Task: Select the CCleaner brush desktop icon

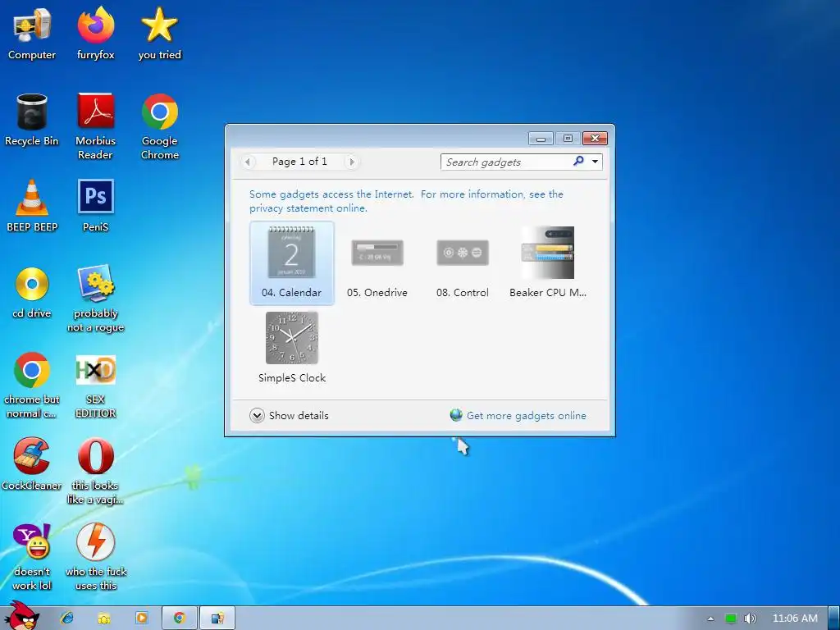Action: pyautogui.click(x=32, y=464)
